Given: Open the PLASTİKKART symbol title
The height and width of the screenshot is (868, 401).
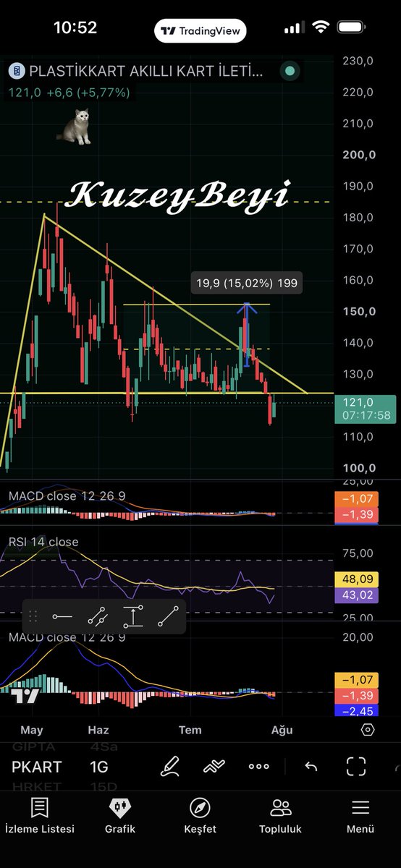Looking at the screenshot, I should point(145,71).
